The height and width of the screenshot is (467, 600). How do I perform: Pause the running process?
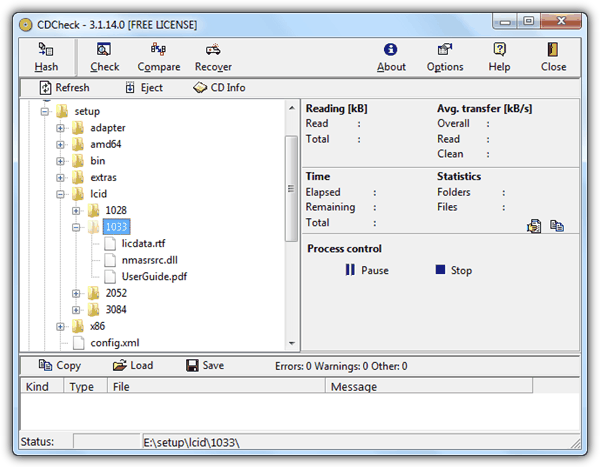[x=367, y=270]
